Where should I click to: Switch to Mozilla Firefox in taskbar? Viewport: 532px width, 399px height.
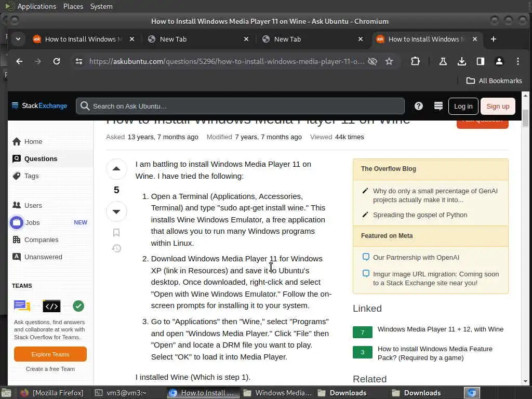pyautogui.click(x=51, y=393)
